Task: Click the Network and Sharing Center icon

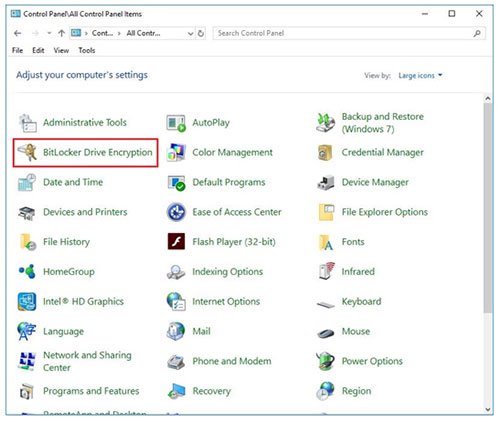Action: [27, 361]
